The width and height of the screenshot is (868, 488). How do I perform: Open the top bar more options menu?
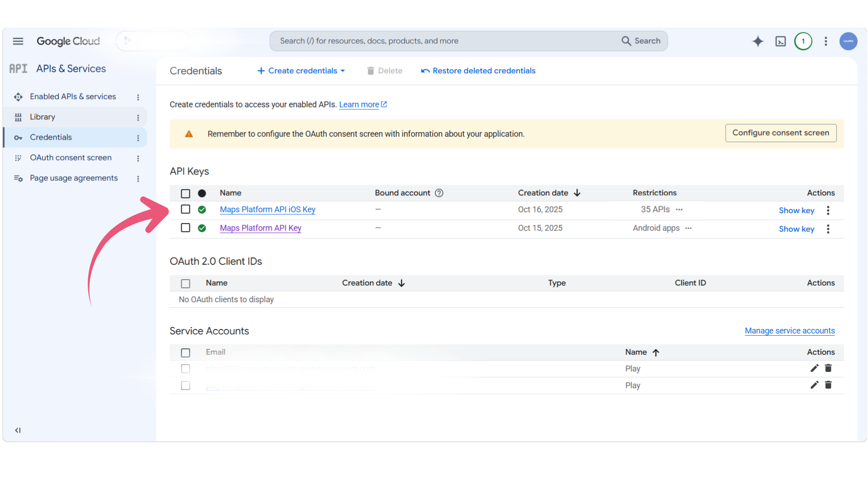[x=826, y=41]
